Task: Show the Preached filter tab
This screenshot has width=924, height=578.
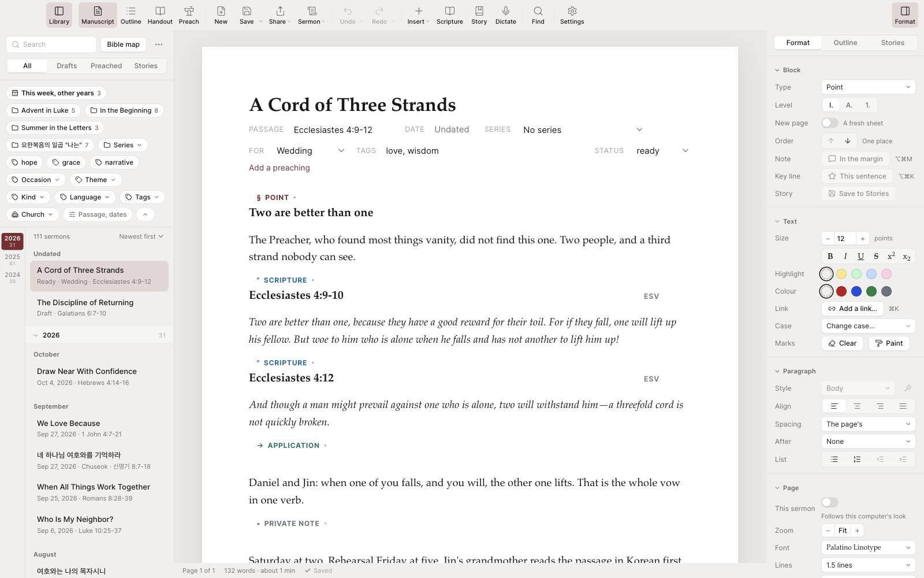Action: click(x=106, y=66)
